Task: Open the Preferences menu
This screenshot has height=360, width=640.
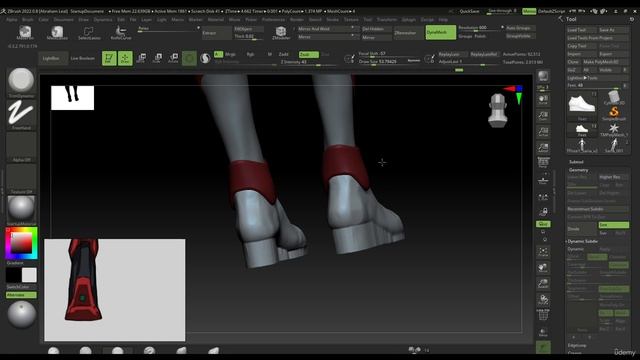Action: [x=273, y=20]
